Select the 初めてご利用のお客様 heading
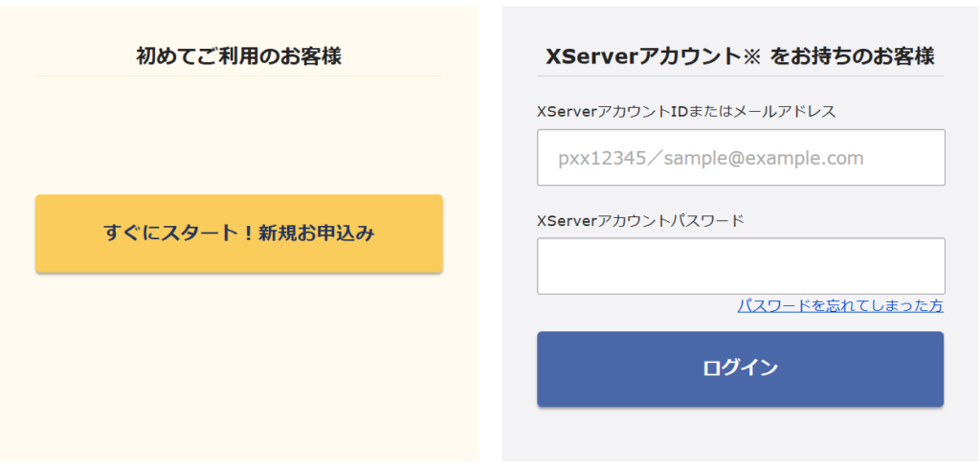This screenshot has width=980, height=466. tap(238, 56)
